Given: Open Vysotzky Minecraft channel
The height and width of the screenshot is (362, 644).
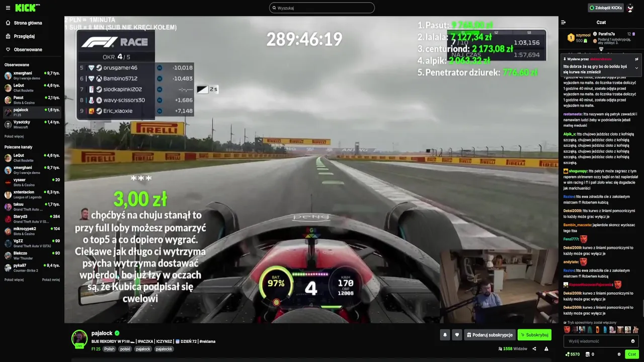Looking at the screenshot, I should (31, 124).
